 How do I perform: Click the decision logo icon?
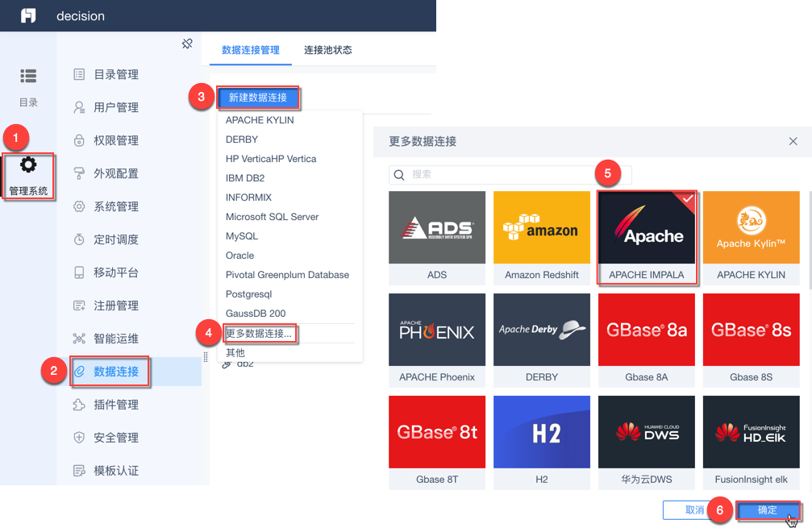pyautogui.click(x=28, y=15)
